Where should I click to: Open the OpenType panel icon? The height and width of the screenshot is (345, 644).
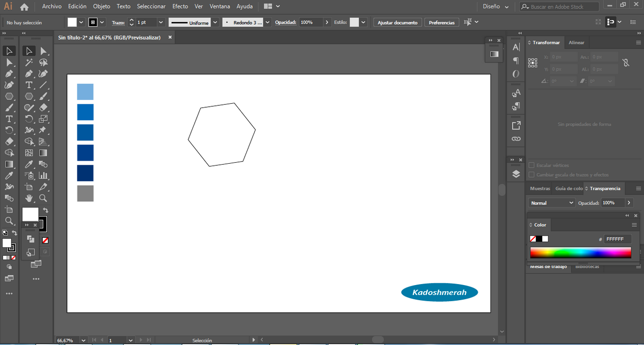click(x=516, y=74)
